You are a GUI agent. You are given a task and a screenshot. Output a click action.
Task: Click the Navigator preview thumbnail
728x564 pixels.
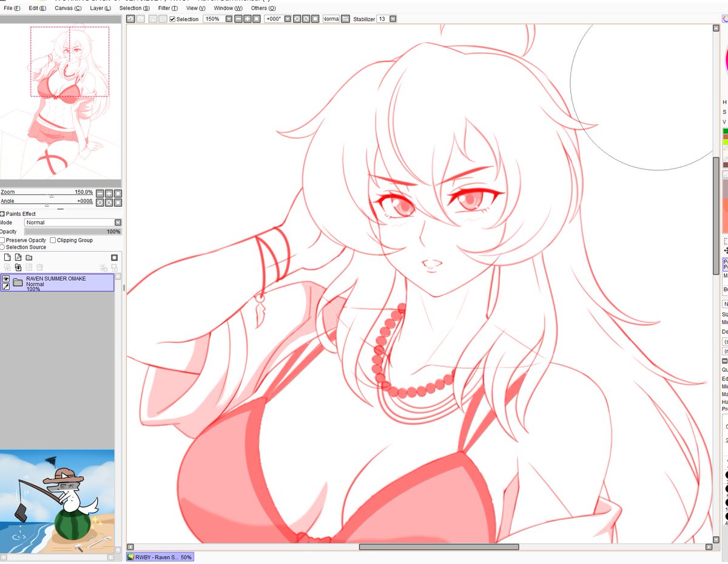pyautogui.click(x=61, y=101)
